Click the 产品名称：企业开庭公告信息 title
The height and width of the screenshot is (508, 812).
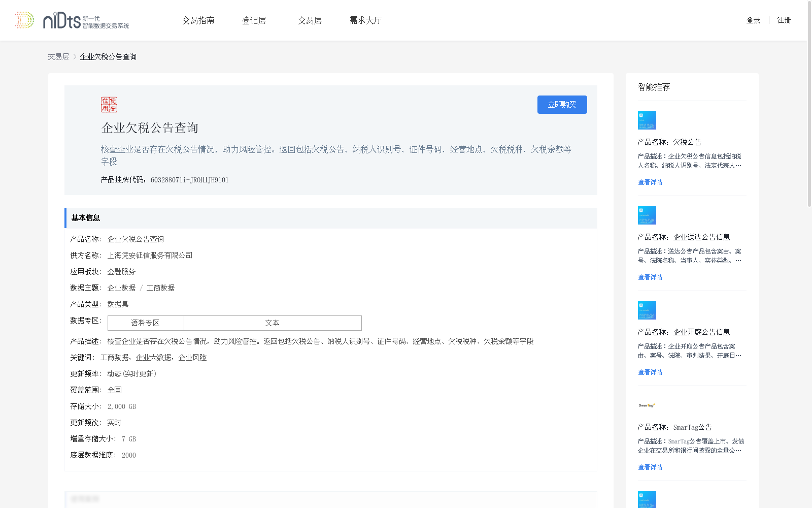(x=684, y=332)
